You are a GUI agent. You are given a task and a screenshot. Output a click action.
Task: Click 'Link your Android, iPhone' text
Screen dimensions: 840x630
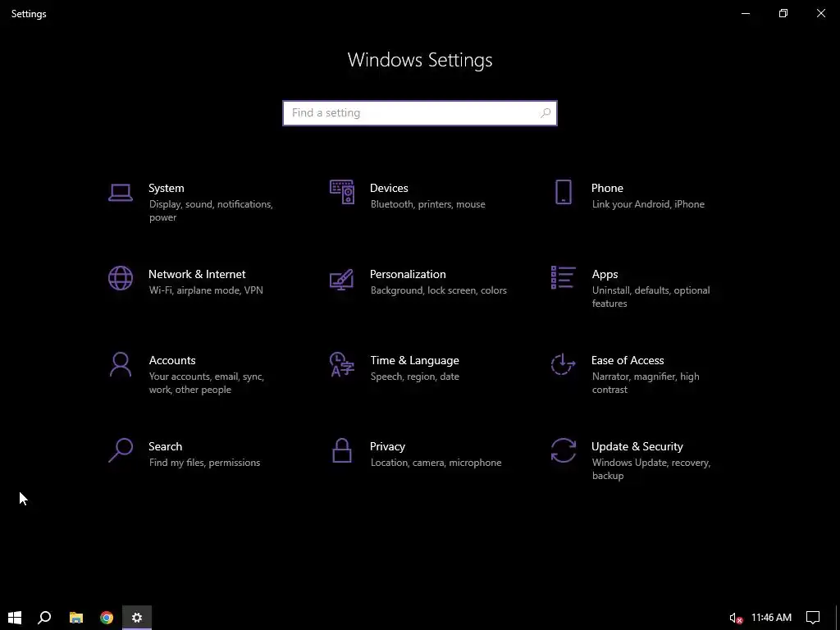(x=648, y=204)
